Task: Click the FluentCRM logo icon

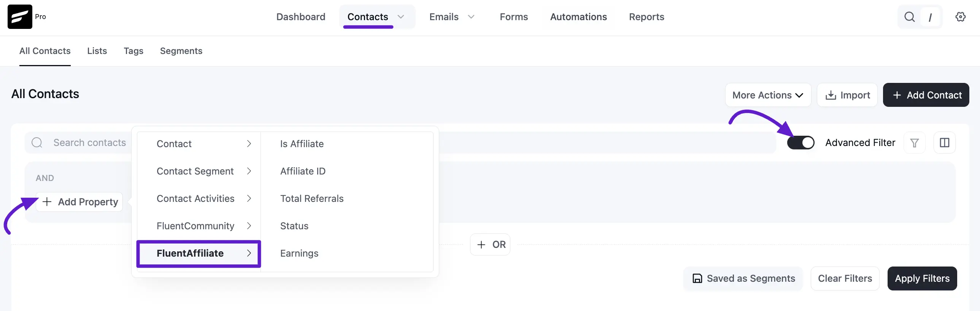Action: coord(20,17)
